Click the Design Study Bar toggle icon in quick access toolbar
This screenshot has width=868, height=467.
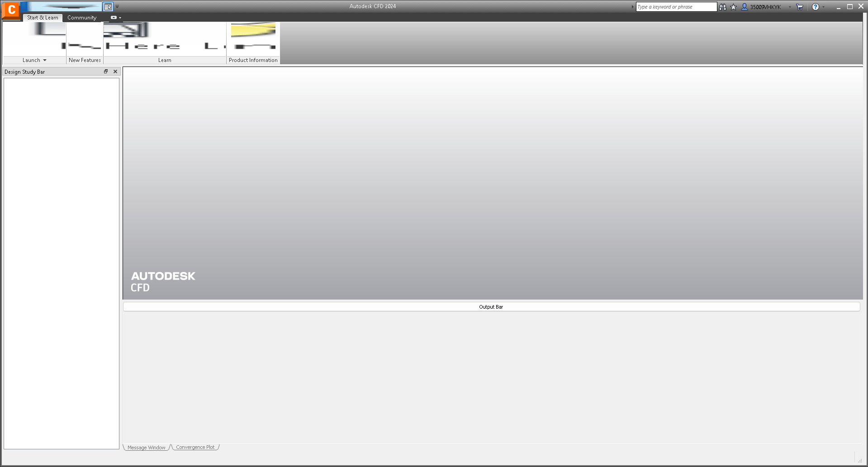108,7
